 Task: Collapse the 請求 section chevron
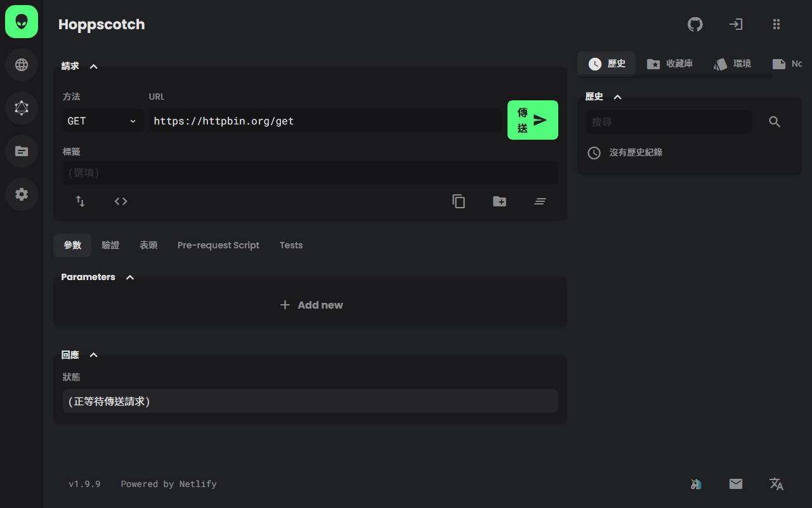point(93,66)
